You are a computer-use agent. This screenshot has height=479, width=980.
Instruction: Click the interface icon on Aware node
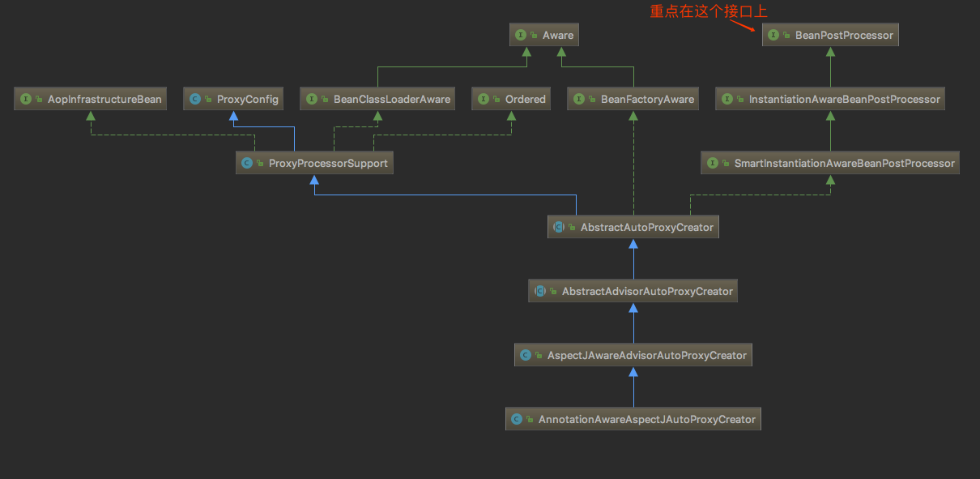point(521,35)
